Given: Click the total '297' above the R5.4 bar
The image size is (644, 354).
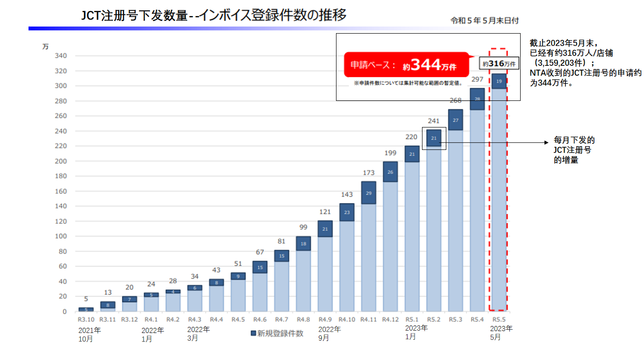Looking at the screenshot, I should [x=477, y=79].
